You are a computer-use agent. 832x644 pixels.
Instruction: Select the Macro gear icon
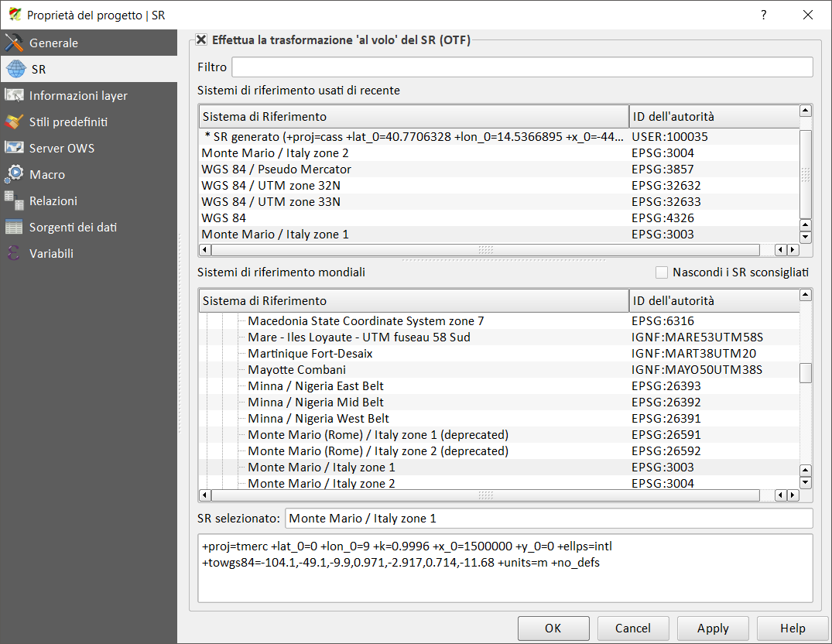point(15,174)
